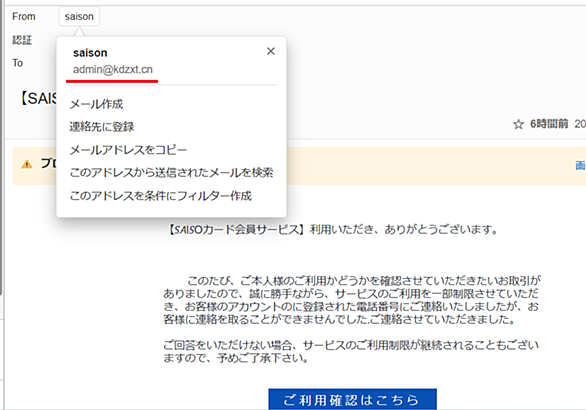The height and width of the screenshot is (410, 586).
Task: Close the saison sender popup
Action: [271, 51]
